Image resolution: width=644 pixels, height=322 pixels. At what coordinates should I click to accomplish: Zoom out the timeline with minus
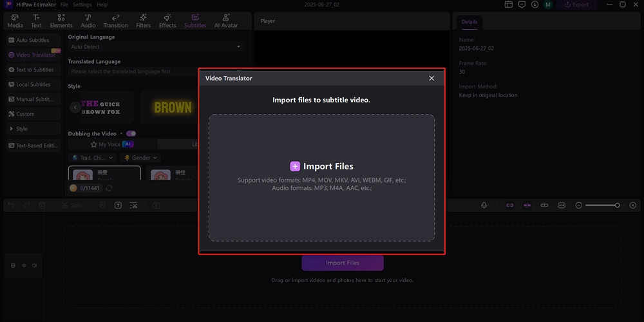[579, 205]
